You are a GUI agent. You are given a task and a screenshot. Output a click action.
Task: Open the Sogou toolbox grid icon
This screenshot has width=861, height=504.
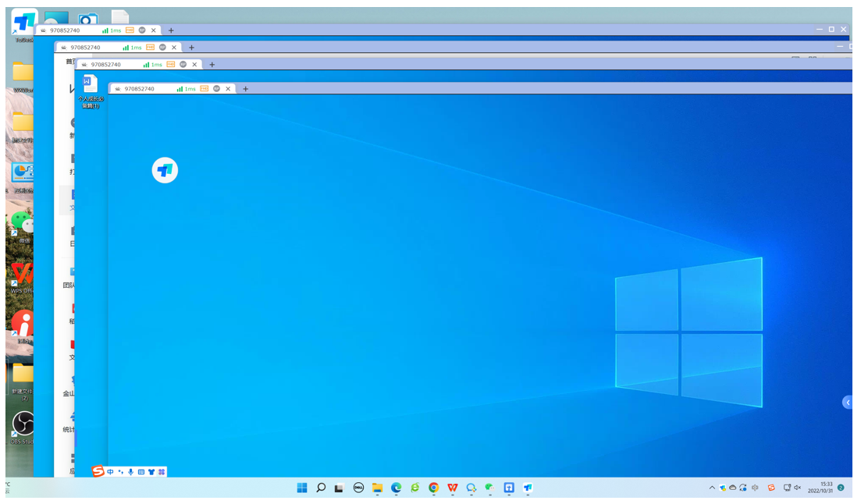click(x=162, y=471)
